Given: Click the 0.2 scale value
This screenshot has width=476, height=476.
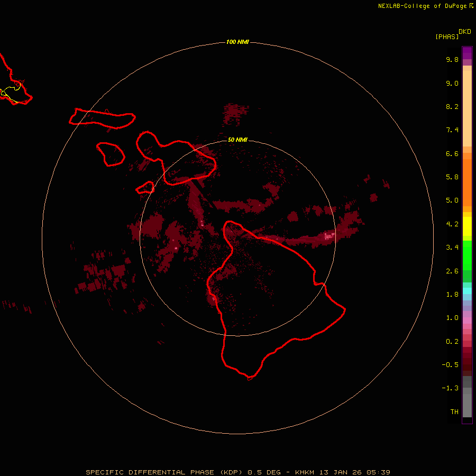Looking at the screenshot, I should point(452,342).
